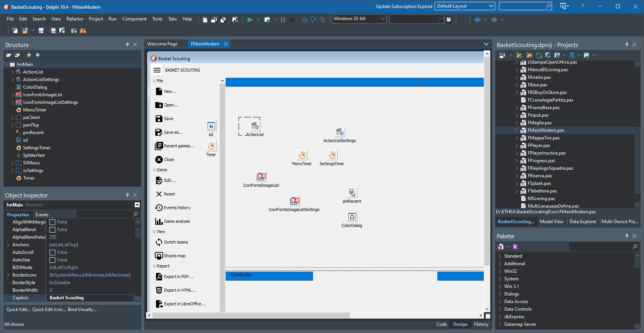This screenshot has height=333, width=644.
Task: Click the hamburger menu icon in form
Action: click(x=157, y=70)
